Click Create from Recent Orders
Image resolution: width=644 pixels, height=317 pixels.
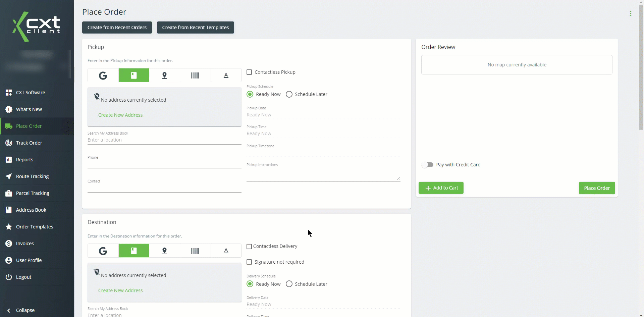click(117, 27)
